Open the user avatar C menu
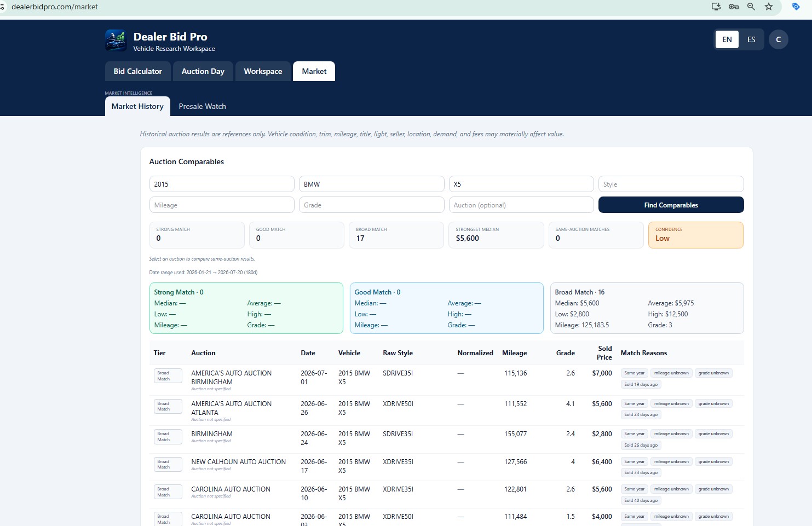812x526 pixels. pyautogui.click(x=778, y=39)
